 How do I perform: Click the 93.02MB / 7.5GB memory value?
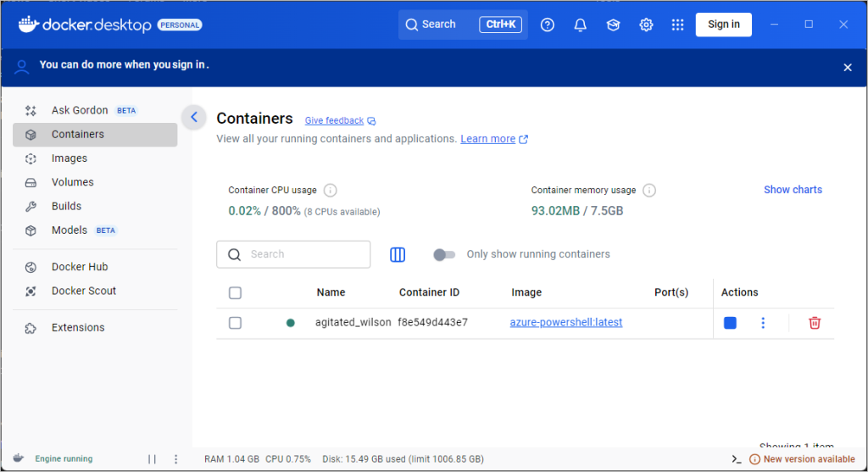pyautogui.click(x=577, y=211)
